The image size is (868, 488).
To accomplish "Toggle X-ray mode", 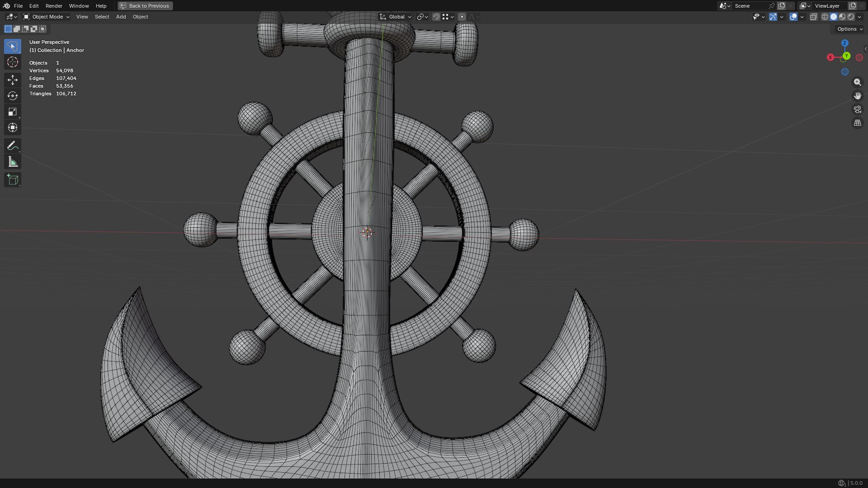I will pos(813,17).
